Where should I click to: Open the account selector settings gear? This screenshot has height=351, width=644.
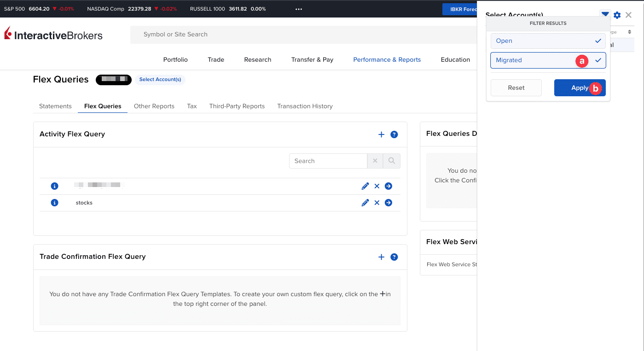[617, 15]
